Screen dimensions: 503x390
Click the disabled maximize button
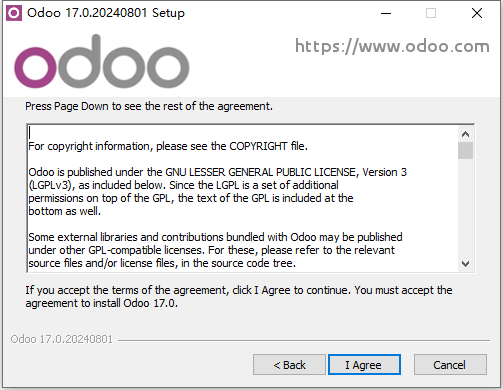point(431,13)
